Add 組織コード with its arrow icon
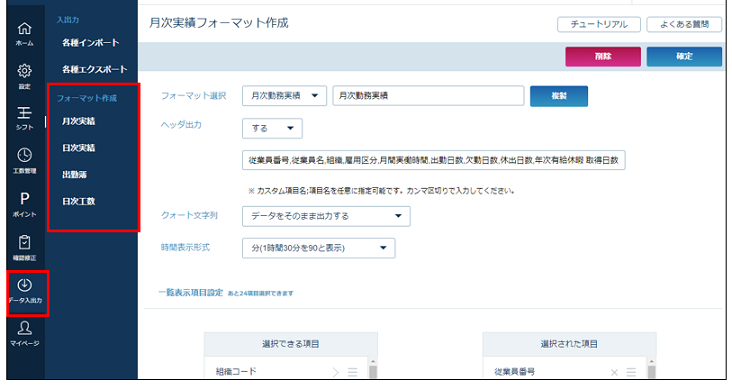Image resolution: width=732 pixels, height=390 pixels. [336, 372]
